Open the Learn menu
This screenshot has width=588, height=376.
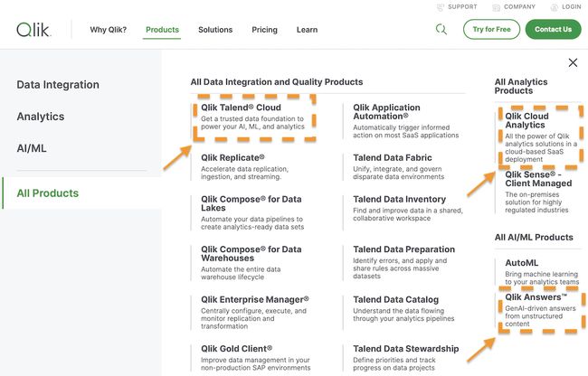pos(307,30)
